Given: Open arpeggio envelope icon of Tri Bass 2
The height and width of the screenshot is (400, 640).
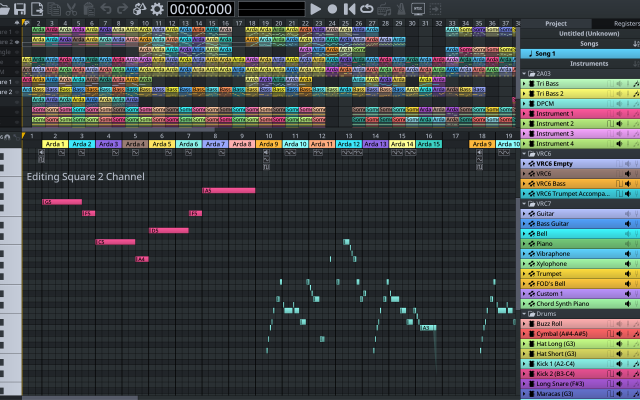Looking at the screenshot, I should (636, 94).
